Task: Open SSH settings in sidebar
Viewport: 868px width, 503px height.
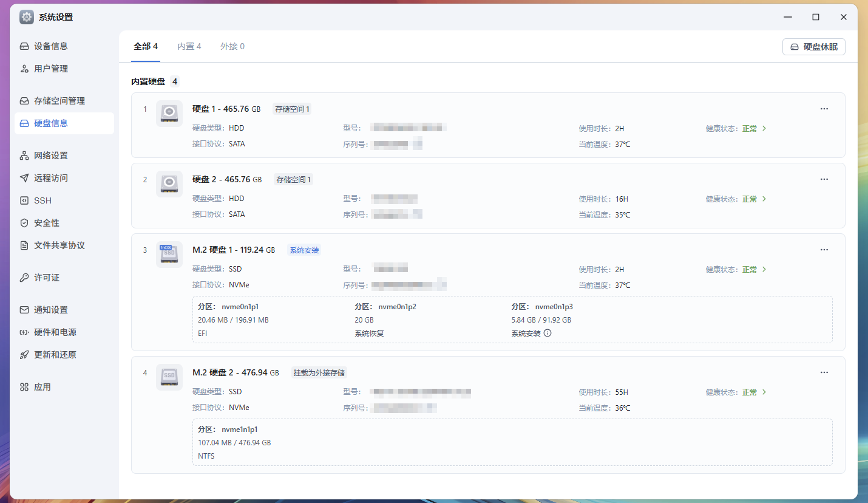Action: tap(64, 200)
